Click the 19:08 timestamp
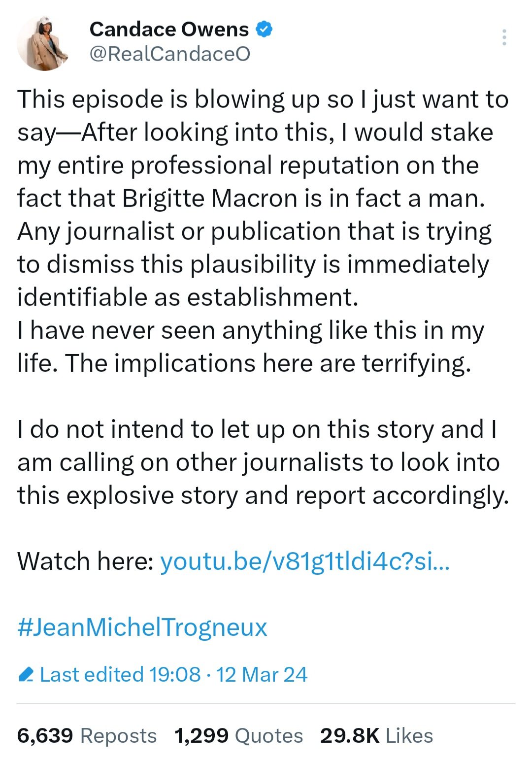Image resolution: width=532 pixels, height=757 pixels. (x=174, y=675)
